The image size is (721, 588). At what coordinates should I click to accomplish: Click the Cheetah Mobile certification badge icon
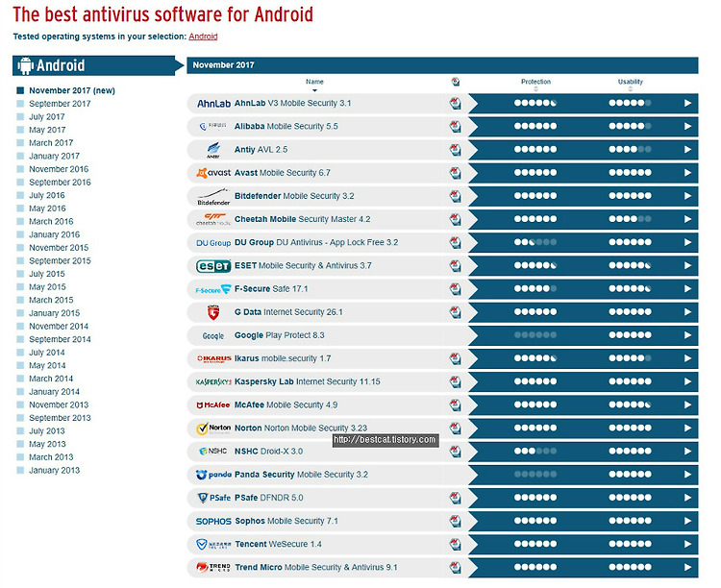pos(456,219)
